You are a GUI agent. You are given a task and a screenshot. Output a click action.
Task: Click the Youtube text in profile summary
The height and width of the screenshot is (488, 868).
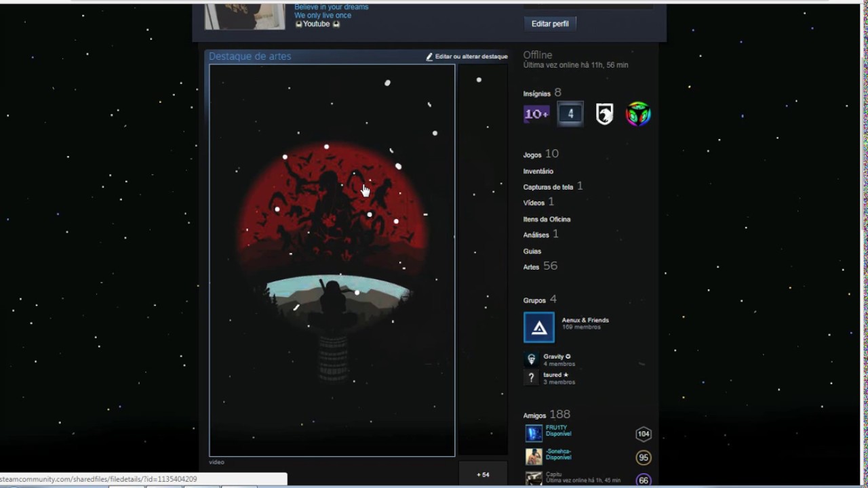click(x=316, y=24)
